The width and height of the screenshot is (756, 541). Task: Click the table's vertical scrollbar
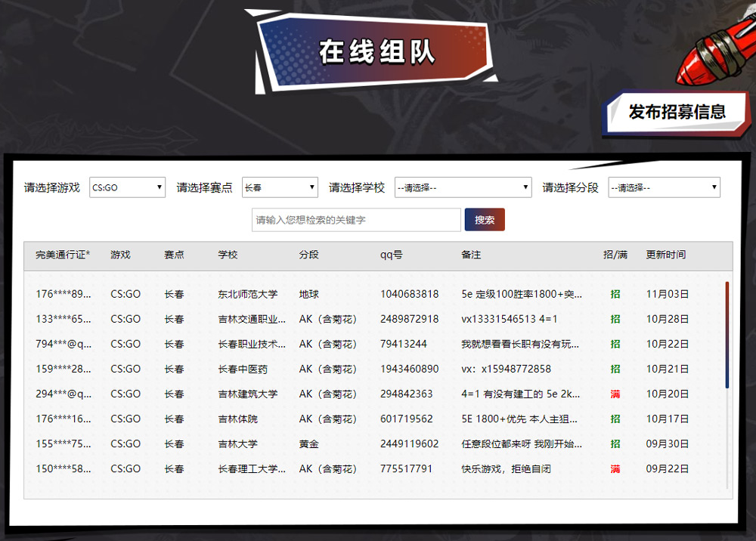[727, 335]
